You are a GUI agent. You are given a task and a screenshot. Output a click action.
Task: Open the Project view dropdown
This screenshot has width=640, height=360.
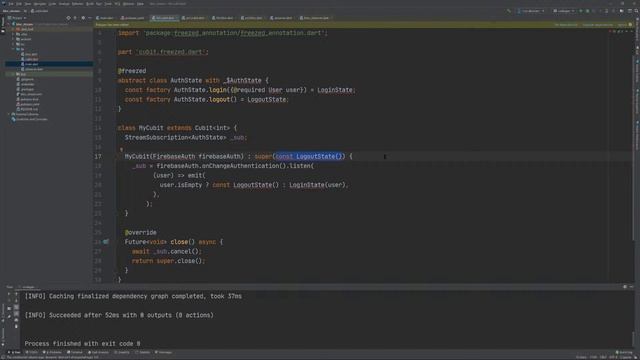coord(17,18)
